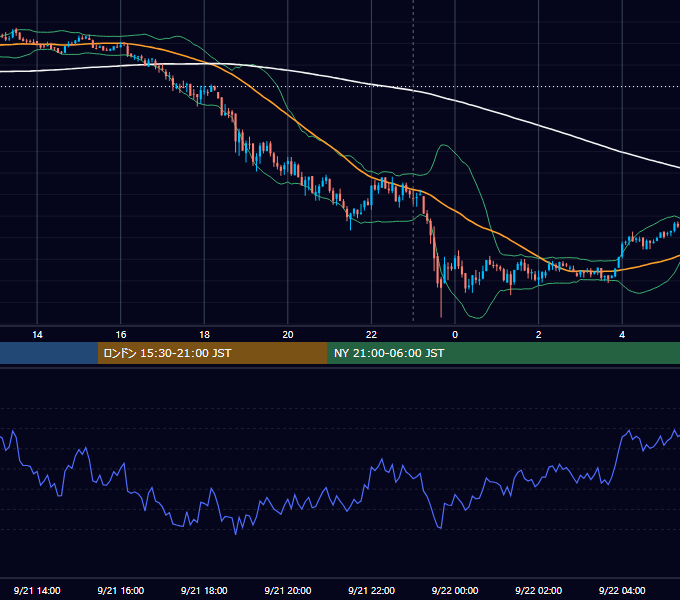Click the '9/21 22:00' indicator axis label

[371, 590]
